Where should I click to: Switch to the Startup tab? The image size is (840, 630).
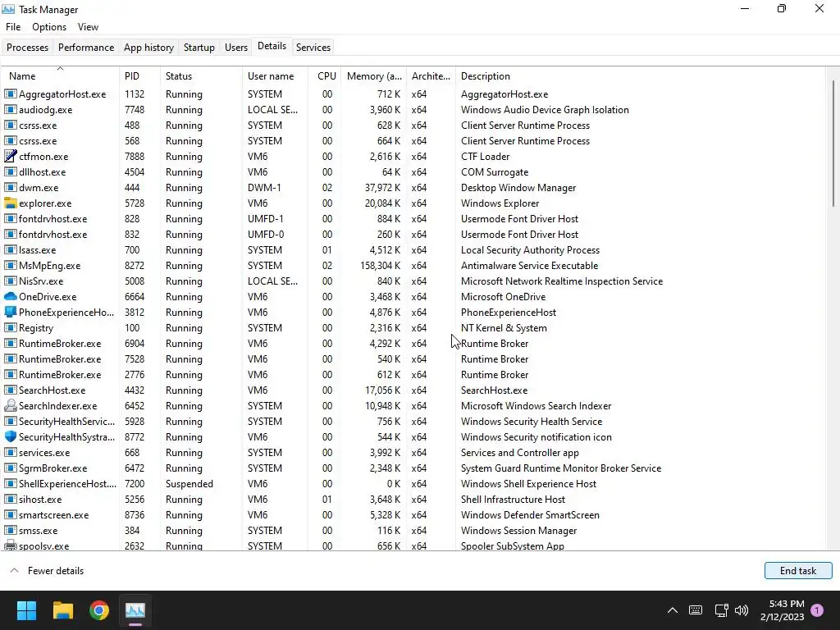click(x=199, y=47)
